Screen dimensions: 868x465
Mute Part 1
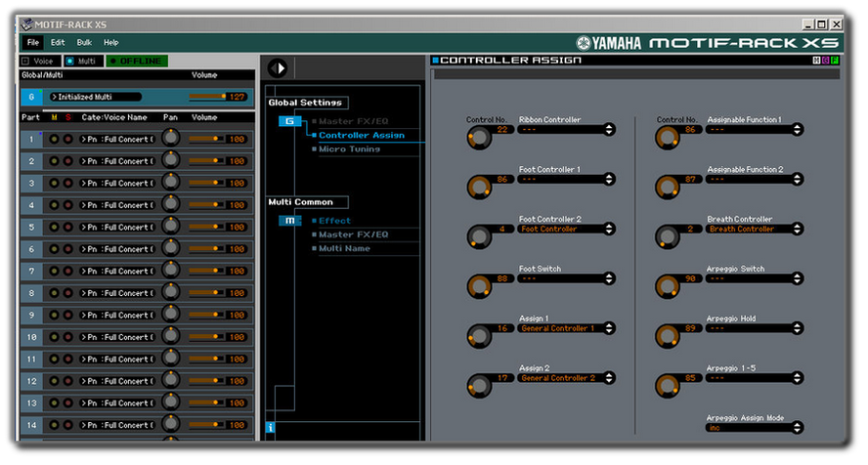click(55, 139)
